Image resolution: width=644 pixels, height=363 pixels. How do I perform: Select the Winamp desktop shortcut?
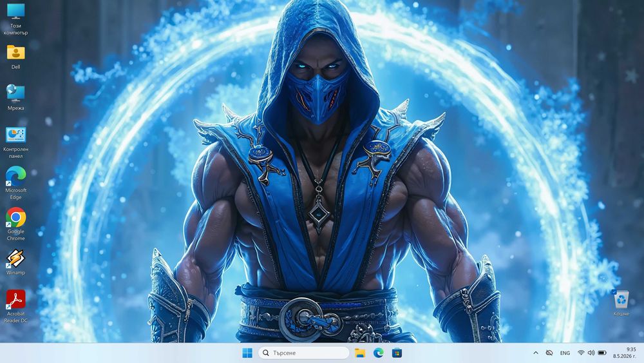point(15,262)
